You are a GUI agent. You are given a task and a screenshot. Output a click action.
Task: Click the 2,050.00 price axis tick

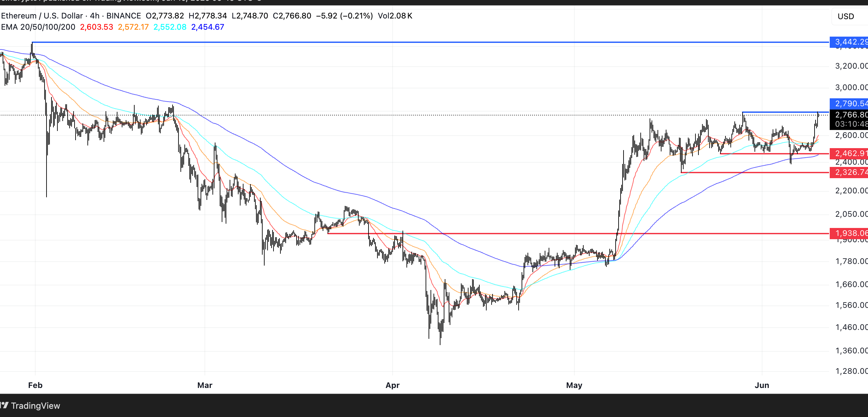tap(851, 214)
